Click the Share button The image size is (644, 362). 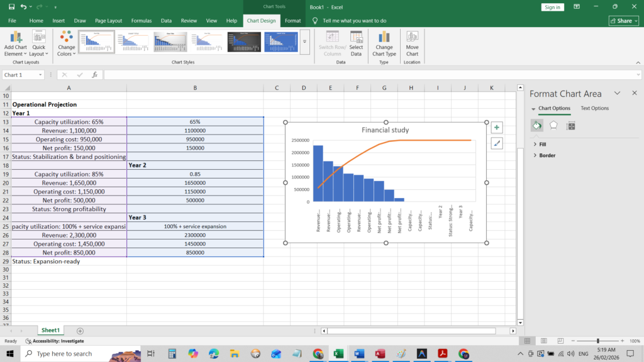coord(623,21)
